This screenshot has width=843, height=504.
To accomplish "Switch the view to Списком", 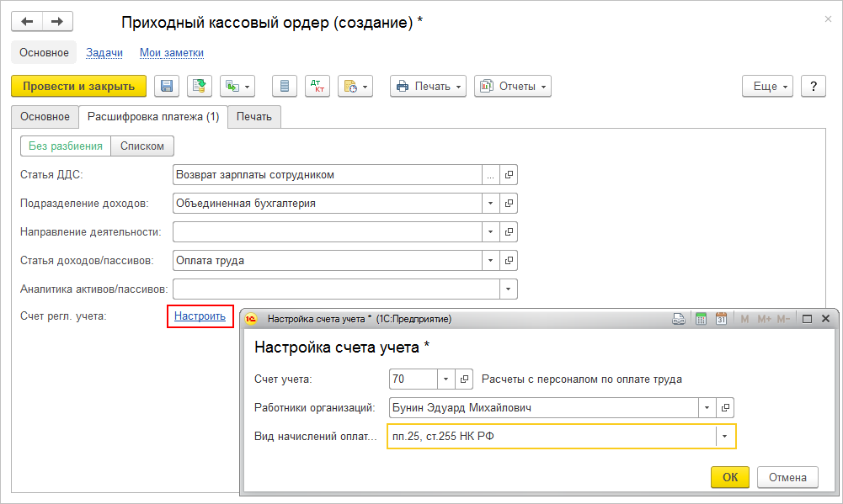I will pos(141,146).
